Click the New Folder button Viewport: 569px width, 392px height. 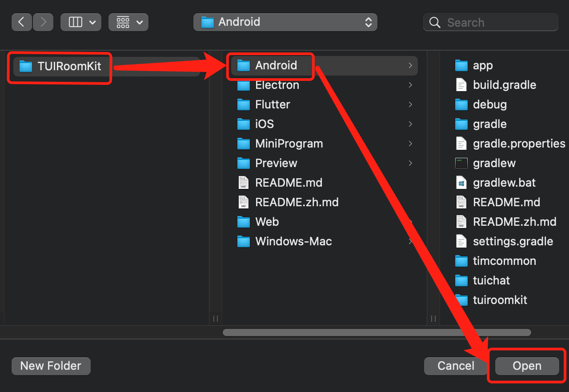(51, 366)
